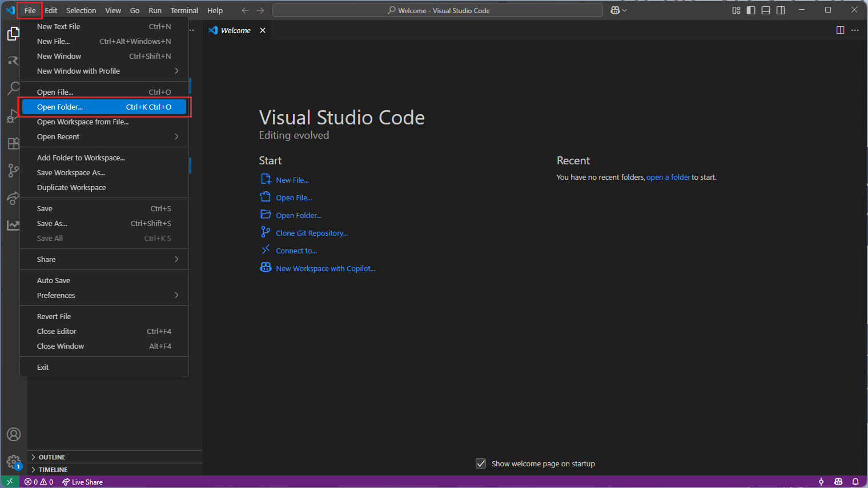Click the Live Share icon in the status bar
The image size is (868, 488).
(x=82, y=482)
